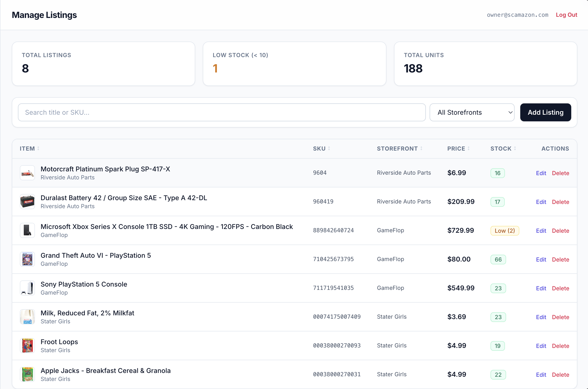Delete the Duralast Battery listing
The width and height of the screenshot is (588, 389).
(x=560, y=202)
